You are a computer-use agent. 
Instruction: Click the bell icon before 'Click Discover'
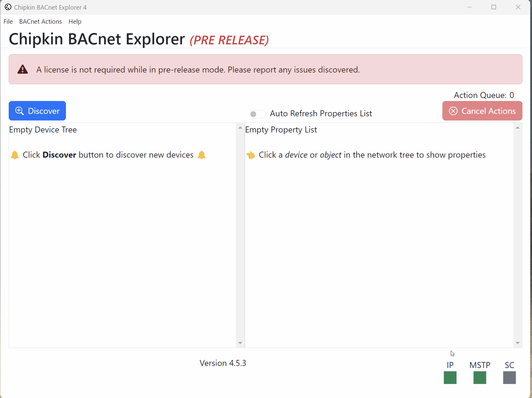point(15,155)
